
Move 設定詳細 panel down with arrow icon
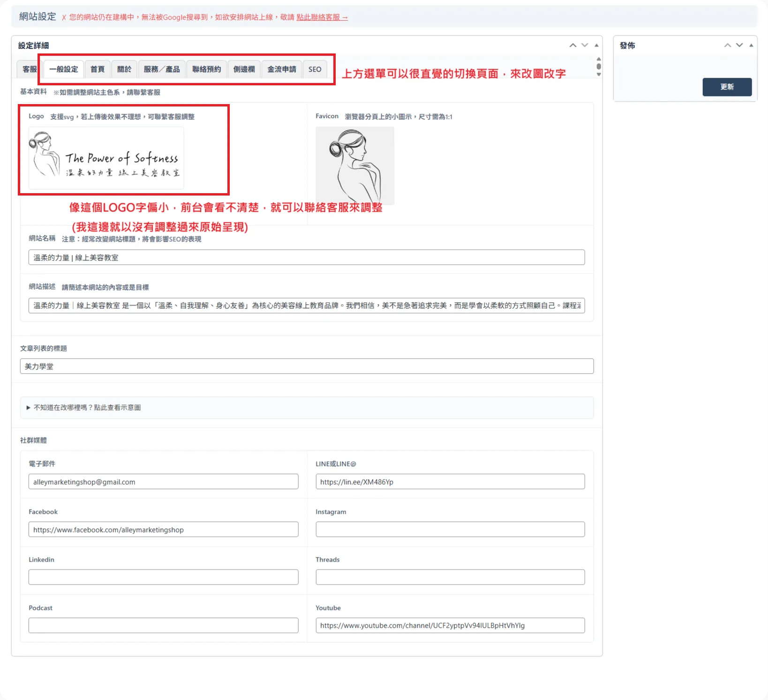click(585, 45)
